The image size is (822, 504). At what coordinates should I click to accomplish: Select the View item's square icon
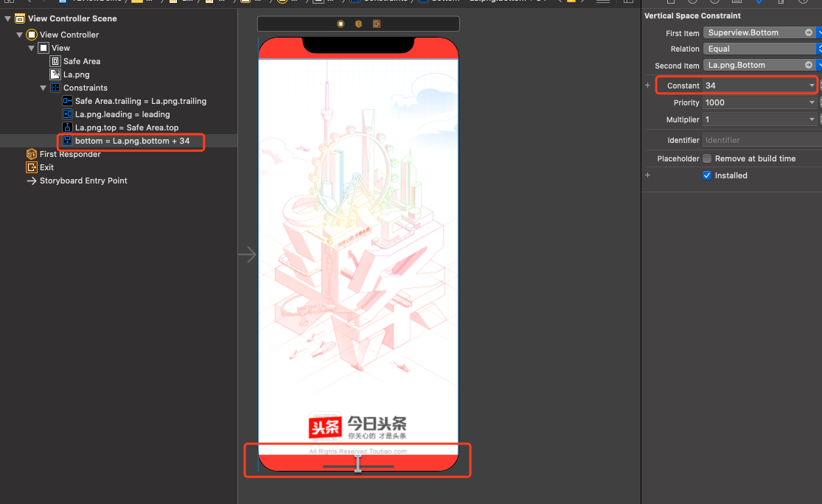click(43, 48)
